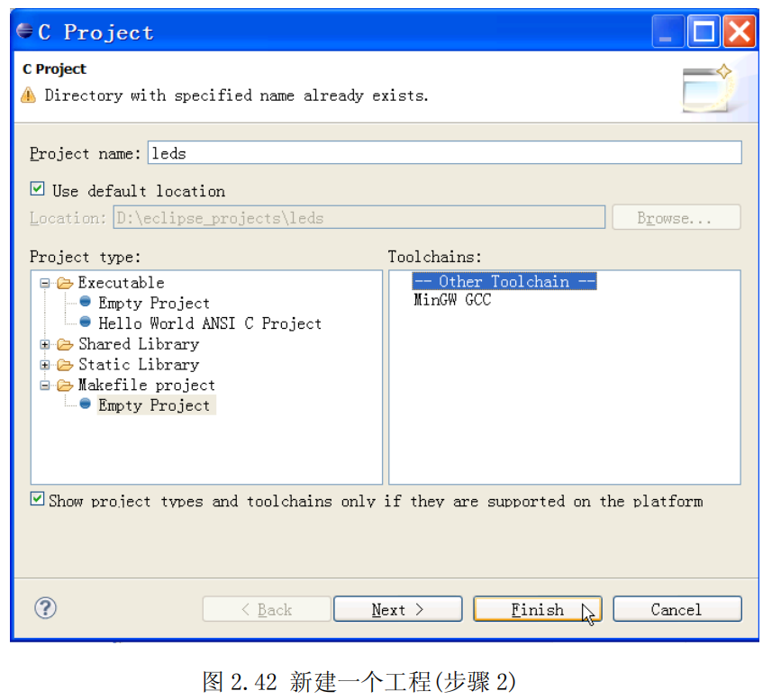Expand the Static Library tree node

pyautogui.click(x=45, y=364)
